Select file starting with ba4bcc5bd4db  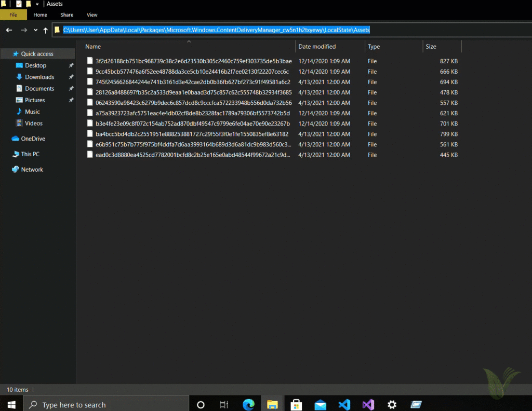192,134
